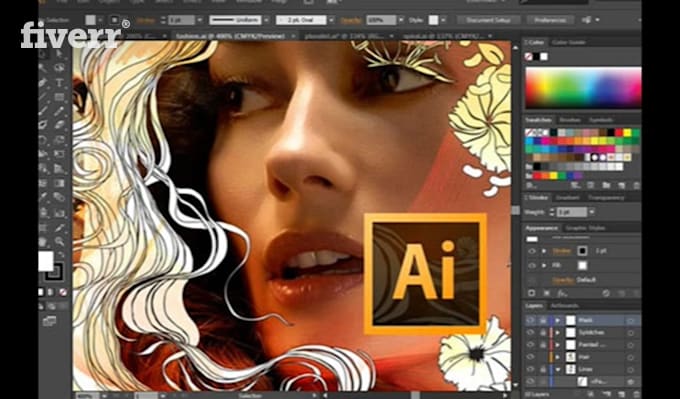Select the Free Transform tool
Image resolution: width=680 pixels, height=399 pixels.
point(59,153)
